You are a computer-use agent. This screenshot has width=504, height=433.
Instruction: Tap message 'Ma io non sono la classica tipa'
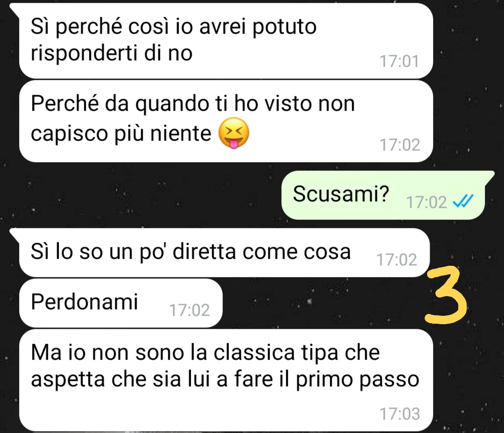click(226, 380)
